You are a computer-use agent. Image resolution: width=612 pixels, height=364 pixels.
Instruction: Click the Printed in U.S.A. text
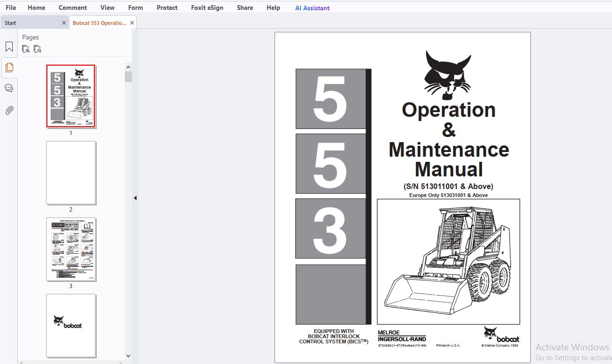(448, 346)
